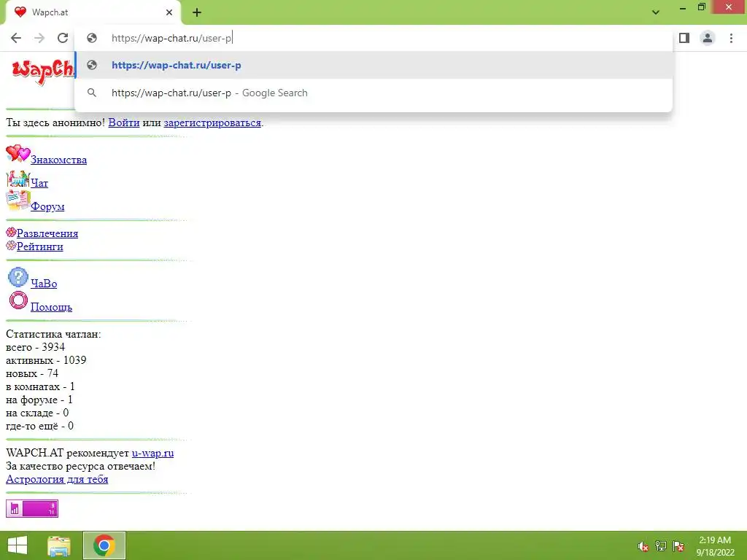747x560 pixels.
Task: Click the magnifier icon in the search suggestion
Action: 92,93
